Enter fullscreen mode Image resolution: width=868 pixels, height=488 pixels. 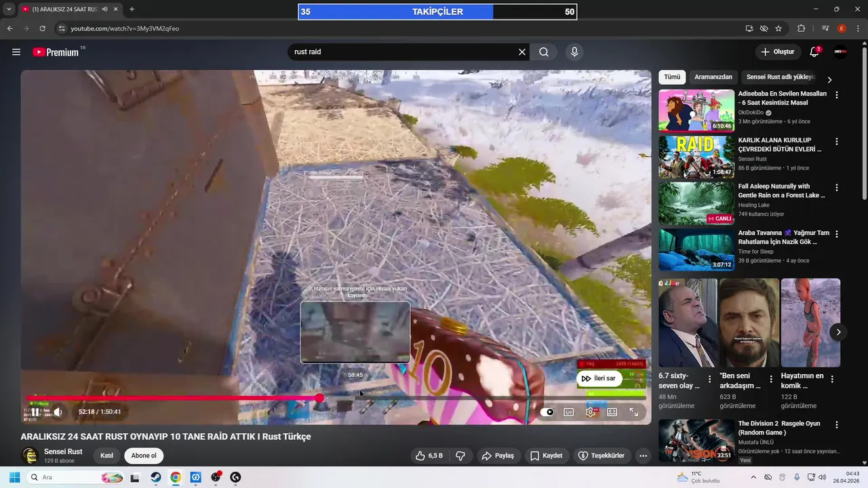pos(634,412)
